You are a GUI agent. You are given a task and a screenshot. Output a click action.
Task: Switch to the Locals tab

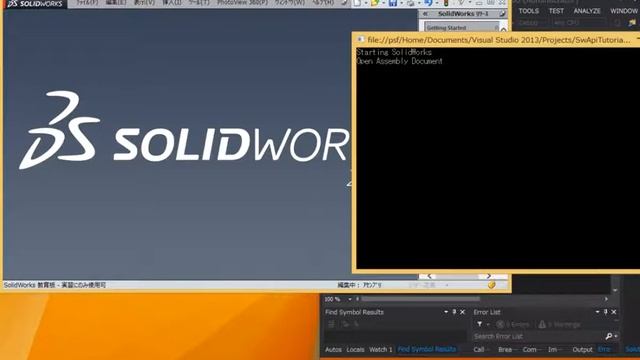pos(355,349)
